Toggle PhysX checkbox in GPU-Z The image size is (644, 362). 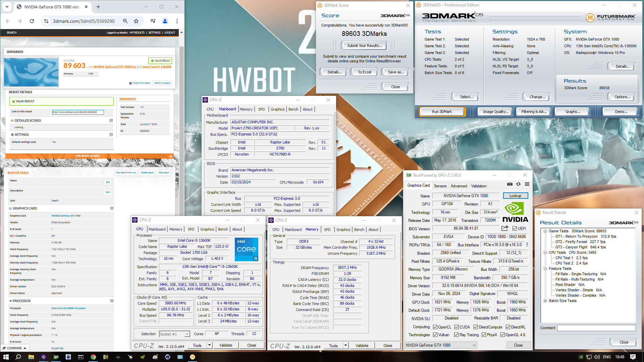coord(484,335)
